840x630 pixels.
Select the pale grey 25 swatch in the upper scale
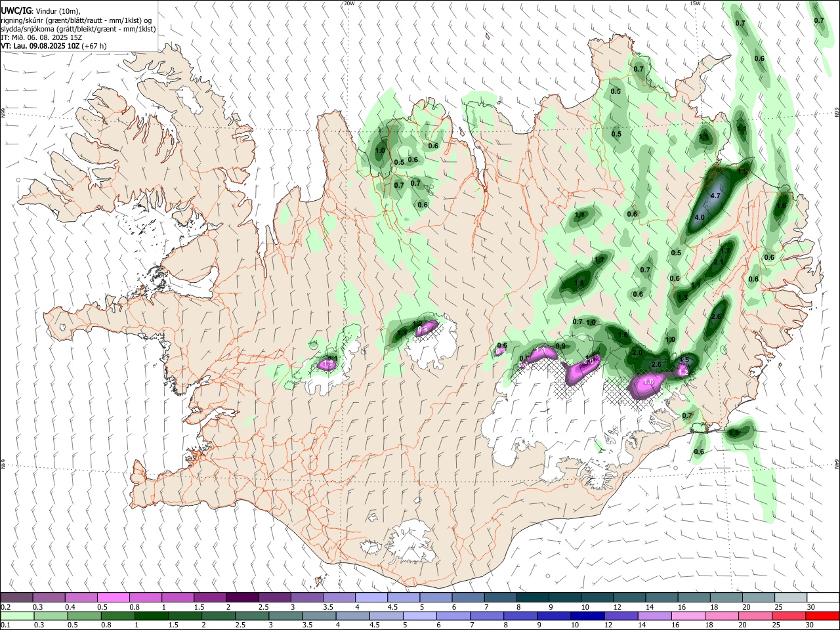coord(791,597)
